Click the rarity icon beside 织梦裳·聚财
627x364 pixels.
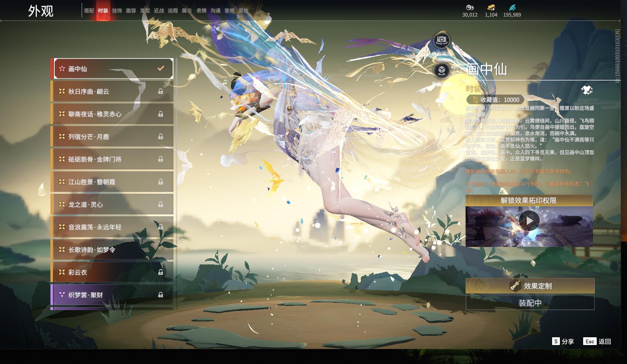click(62, 295)
